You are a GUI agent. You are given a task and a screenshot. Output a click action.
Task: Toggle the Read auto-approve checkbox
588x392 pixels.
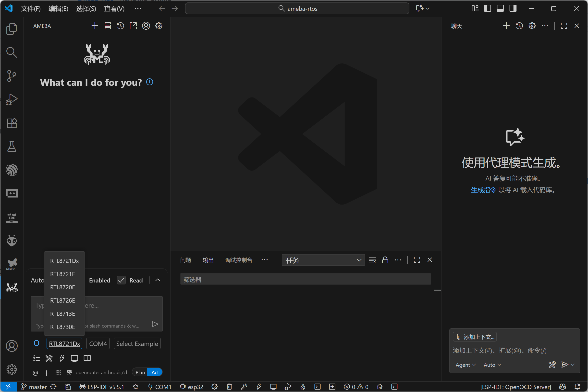coord(121,280)
